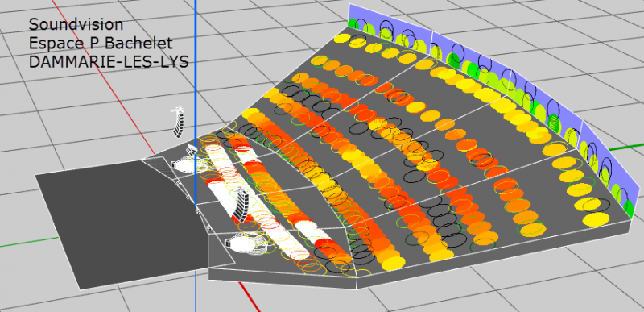Click the yellow ellipse at the far right audience corner

click(x=595, y=219)
